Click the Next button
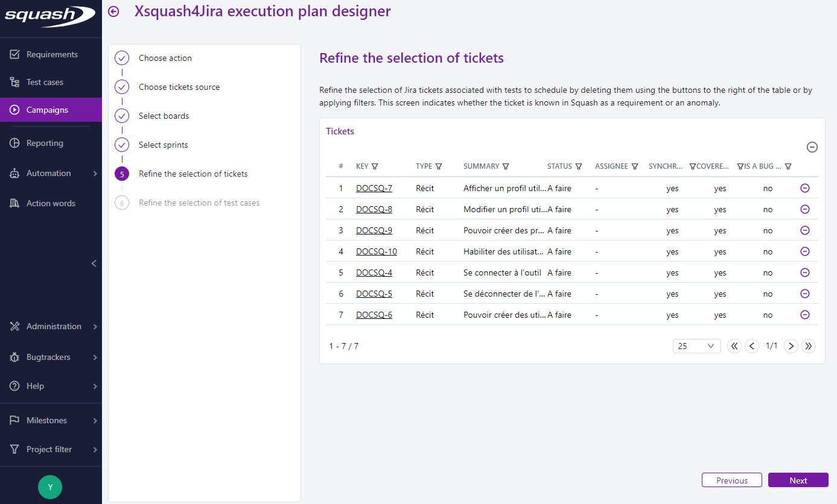The image size is (837, 504). click(x=798, y=480)
